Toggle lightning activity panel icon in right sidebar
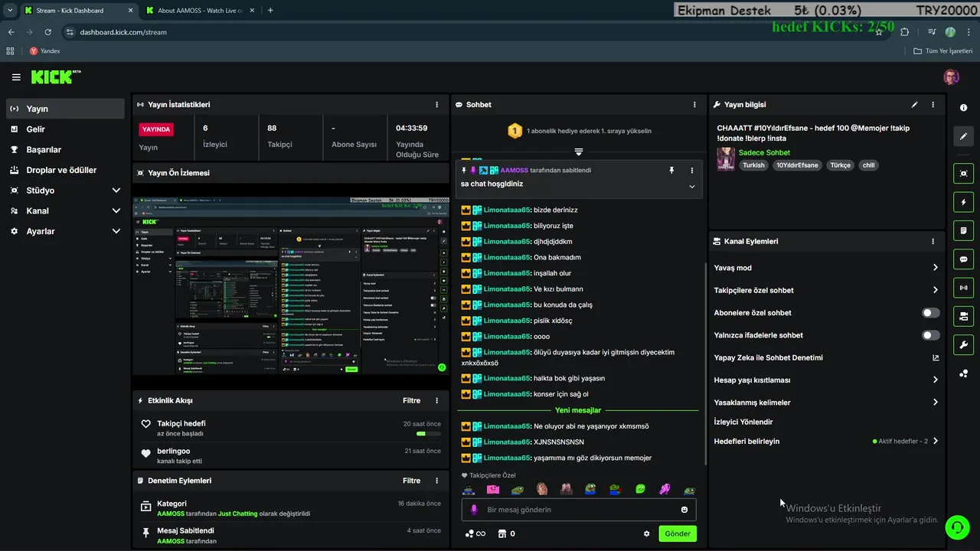This screenshot has height=551, width=980. [x=964, y=202]
